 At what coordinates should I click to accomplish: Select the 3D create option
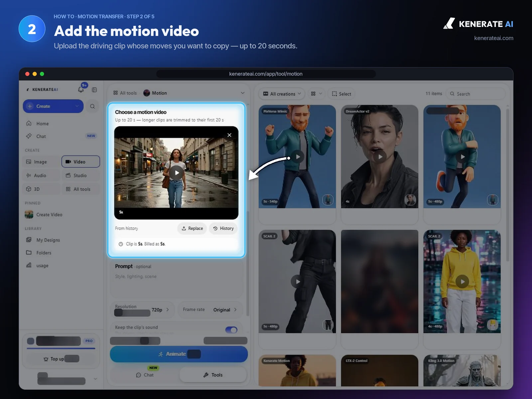tap(42, 189)
